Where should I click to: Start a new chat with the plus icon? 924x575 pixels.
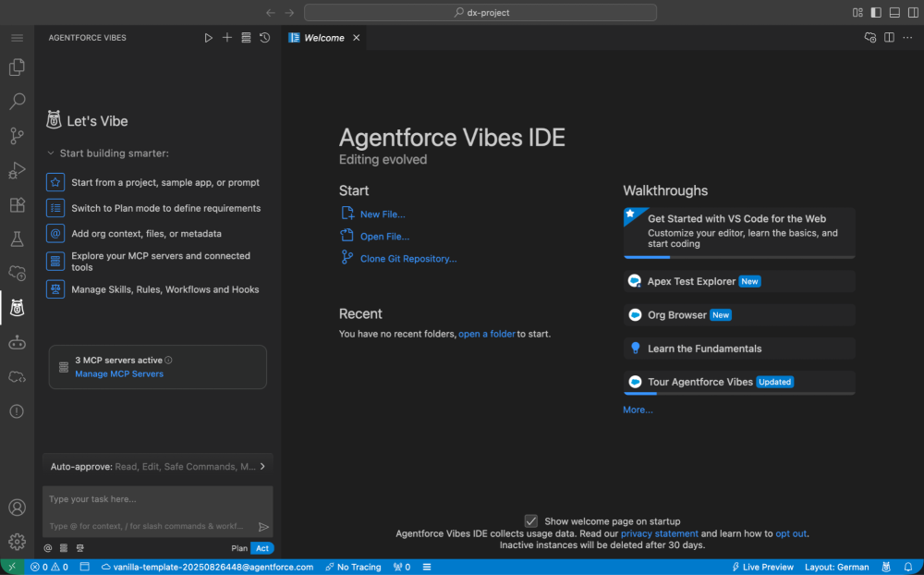pyautogui.click(x=226, y=37)
